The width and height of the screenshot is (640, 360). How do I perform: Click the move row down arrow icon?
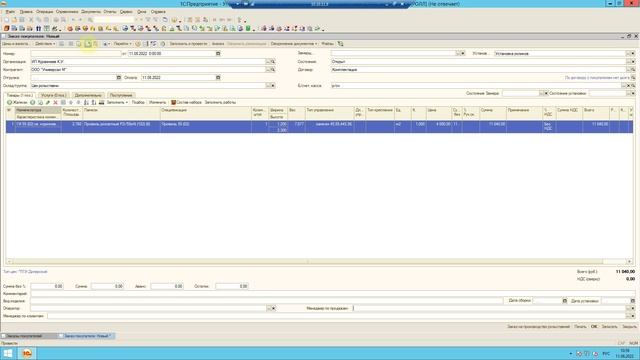pos(78,102)
